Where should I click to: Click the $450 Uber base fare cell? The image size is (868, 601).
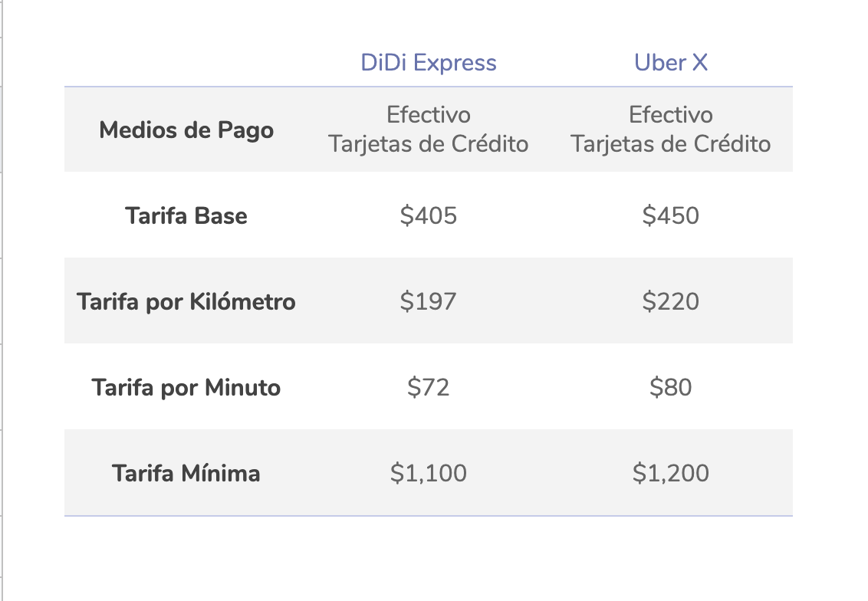click(670, 215)
